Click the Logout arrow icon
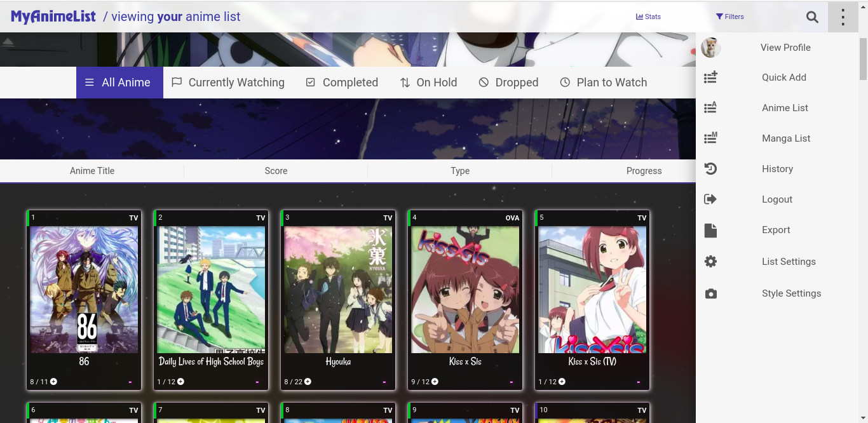This screenshot has height=423, width=868. pos(710,199)
